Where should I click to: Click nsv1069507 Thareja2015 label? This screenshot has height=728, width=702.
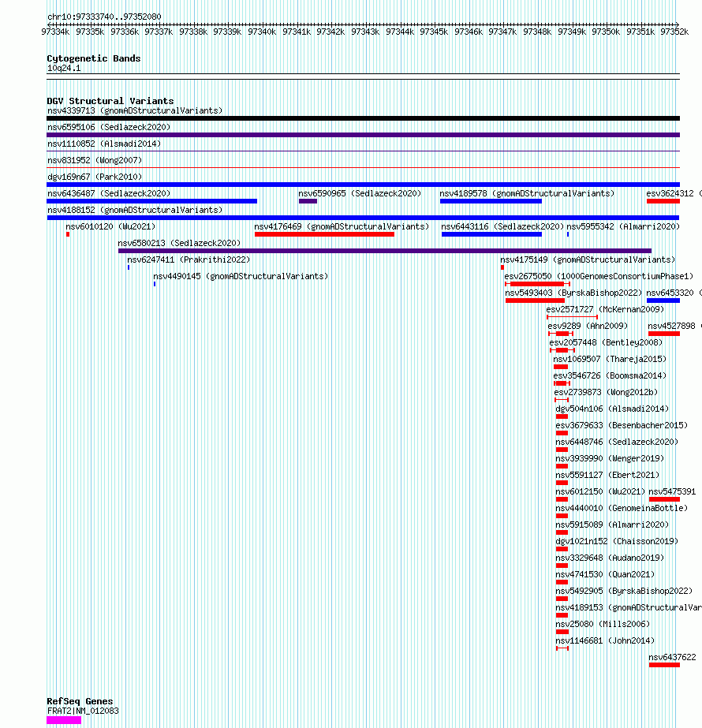[x=610, y=360]
